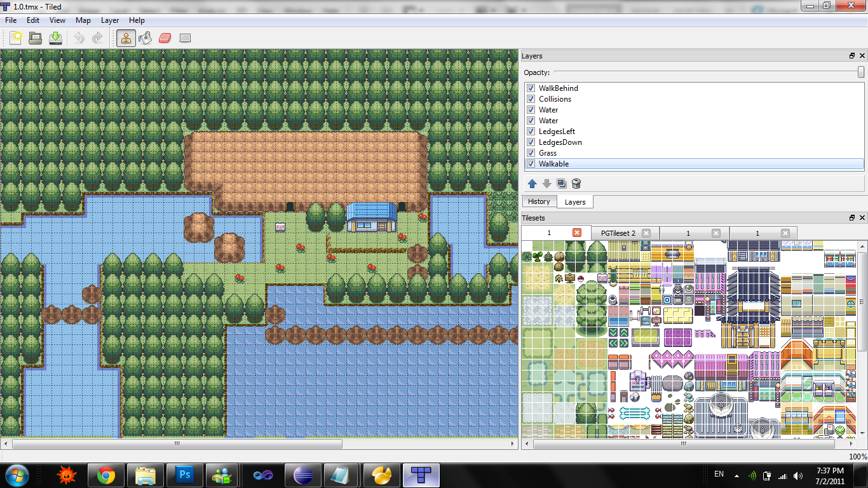This screenshot has width=868, height=488.
Task: Select the WalkBehind layer name
Action: point(559,88)
